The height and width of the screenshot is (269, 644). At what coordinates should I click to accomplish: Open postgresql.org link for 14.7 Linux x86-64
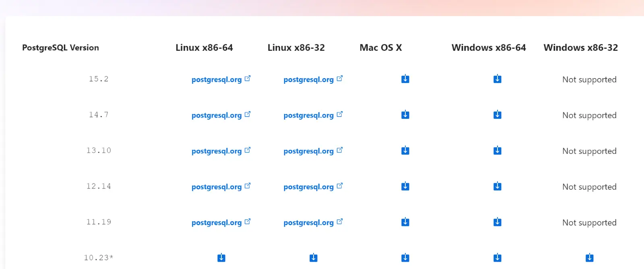221,115
